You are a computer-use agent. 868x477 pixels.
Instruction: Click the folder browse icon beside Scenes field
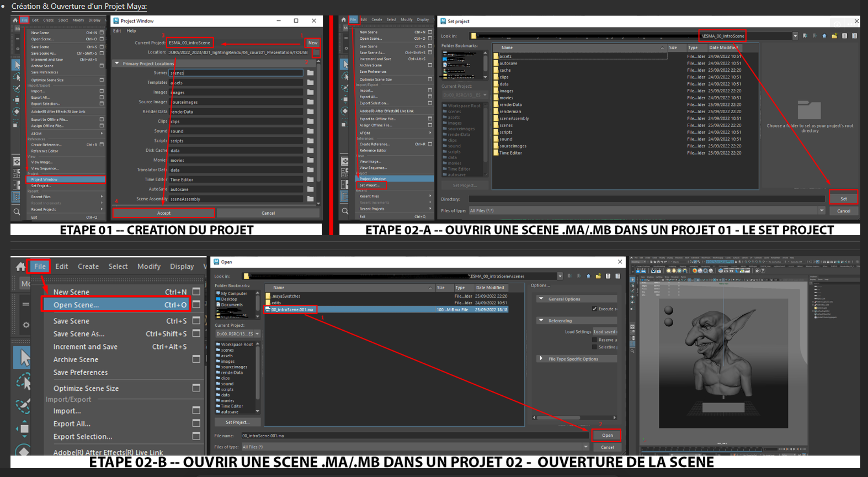click(x=311, y=73)
